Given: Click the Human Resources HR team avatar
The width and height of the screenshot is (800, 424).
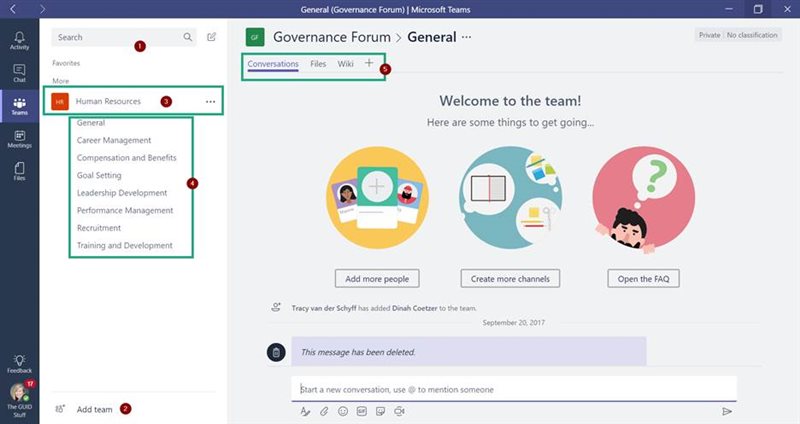Looking at the screenshot, I should pos(60,102).
